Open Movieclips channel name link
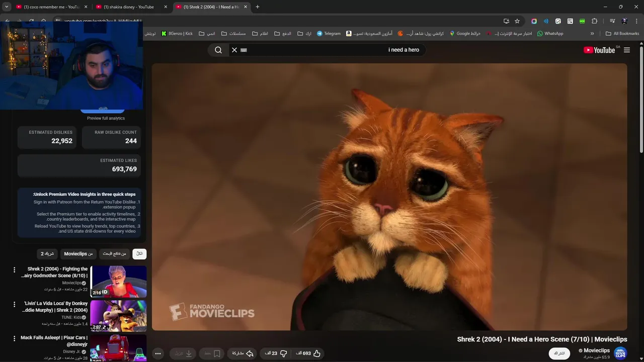The height and width of the screenshot is (362, 644). click(597, 350)
